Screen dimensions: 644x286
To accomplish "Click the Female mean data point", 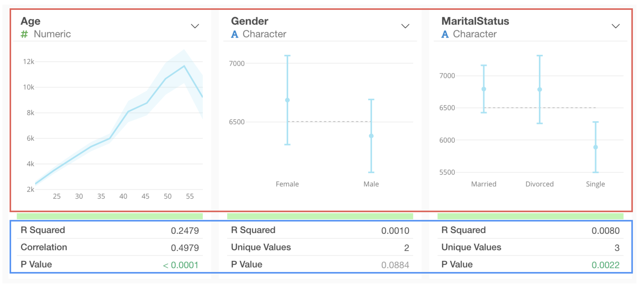I will tap(287, 100).
